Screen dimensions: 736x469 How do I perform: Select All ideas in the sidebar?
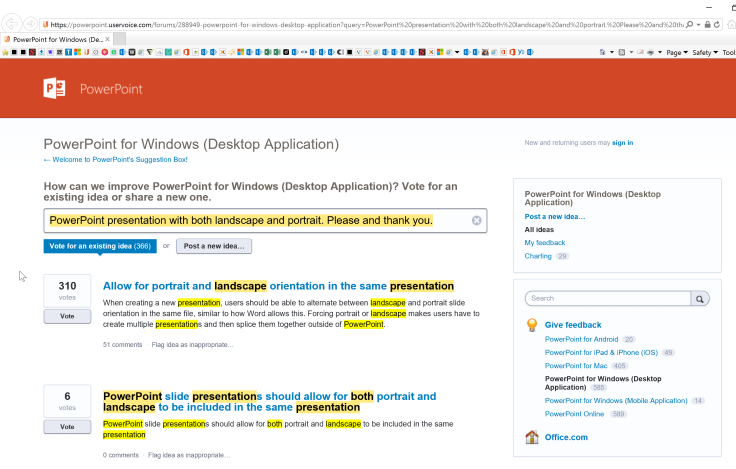coord(539,230)
